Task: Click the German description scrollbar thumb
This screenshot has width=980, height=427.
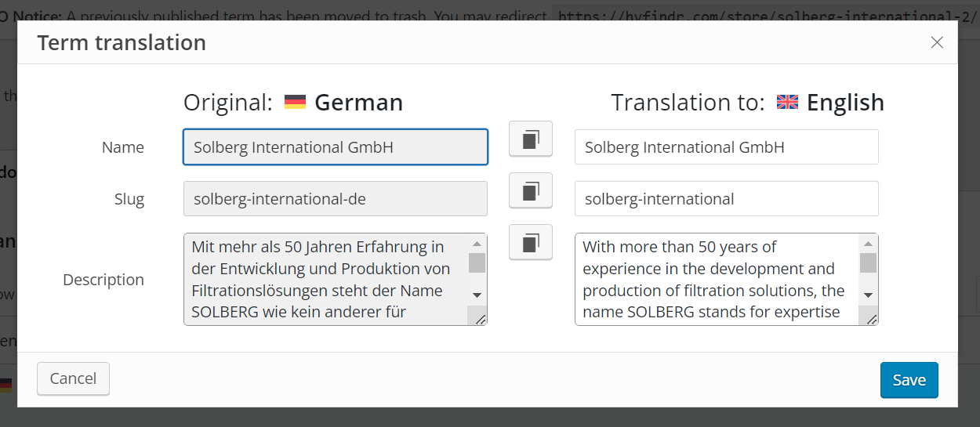Action: [x=477, y=262]
